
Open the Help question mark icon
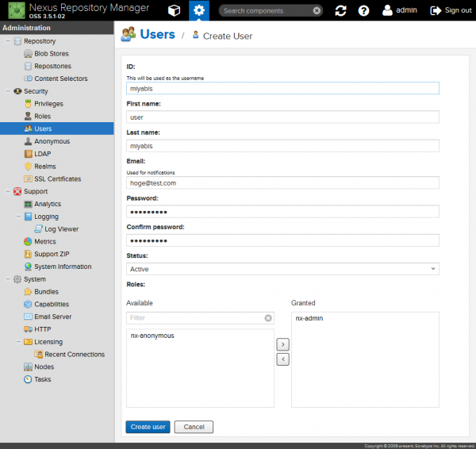tap(363, 10)
